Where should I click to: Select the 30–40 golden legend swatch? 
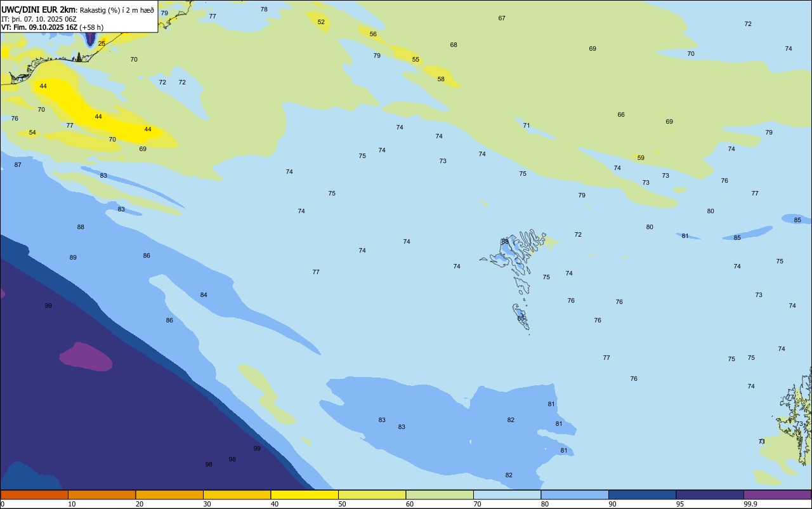[237, 494]
